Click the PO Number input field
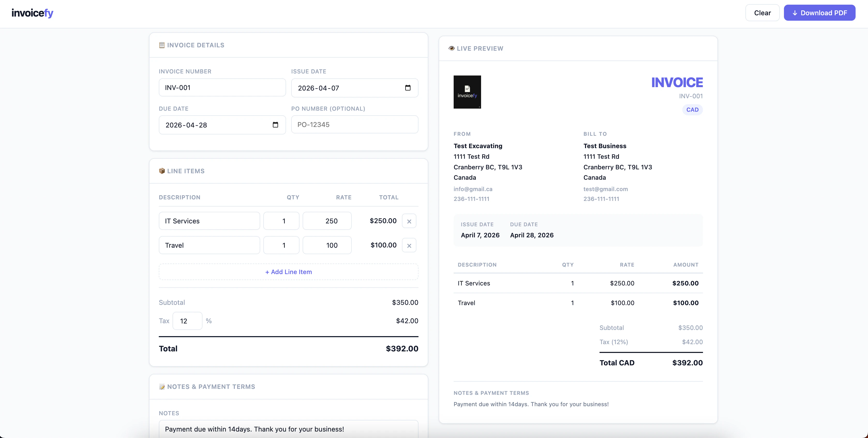 pos(355,125)
